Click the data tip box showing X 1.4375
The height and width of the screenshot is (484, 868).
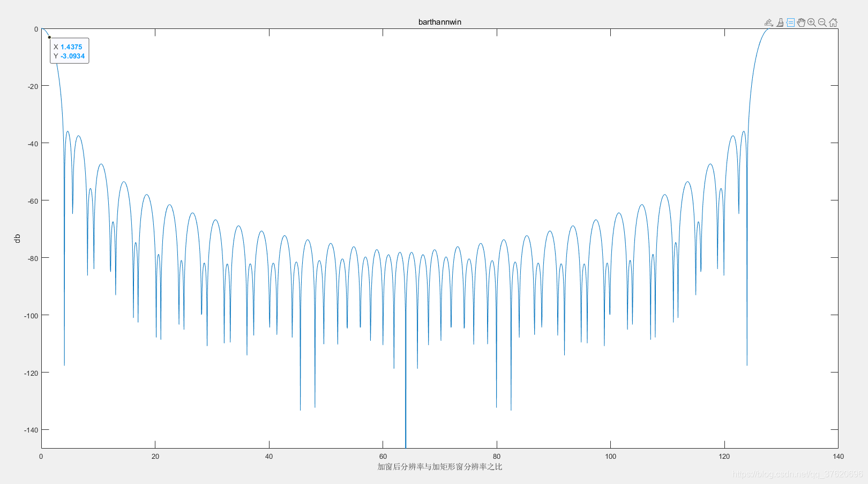pos(70,51)
